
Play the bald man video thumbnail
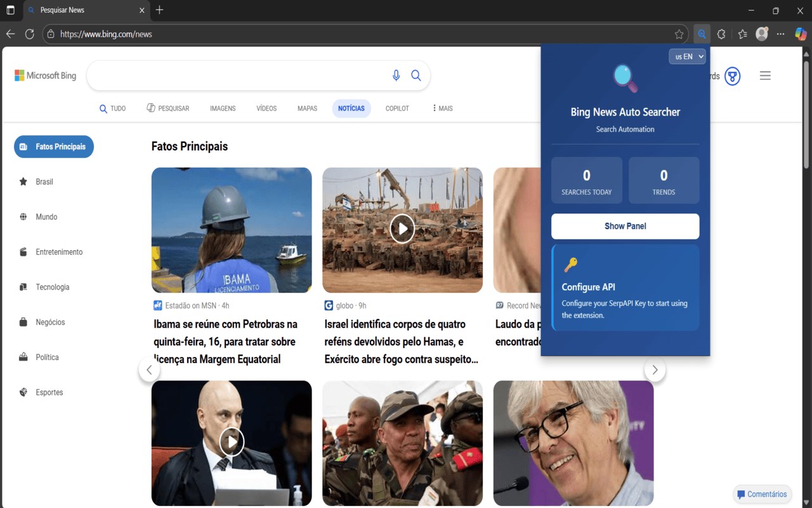[x=232, y=443]
